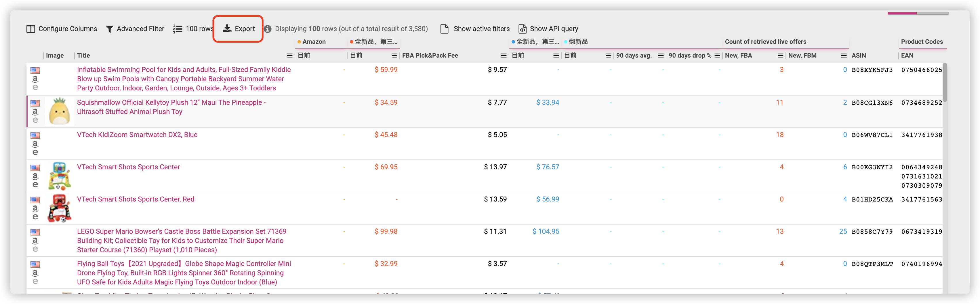Open the Flying Ball Toys product link

184,273
